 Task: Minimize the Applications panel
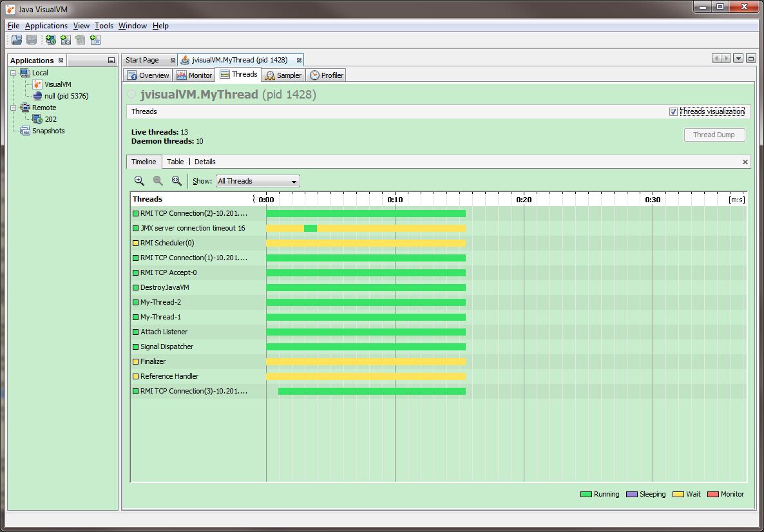pyautogui.click(x=111, y=61)
